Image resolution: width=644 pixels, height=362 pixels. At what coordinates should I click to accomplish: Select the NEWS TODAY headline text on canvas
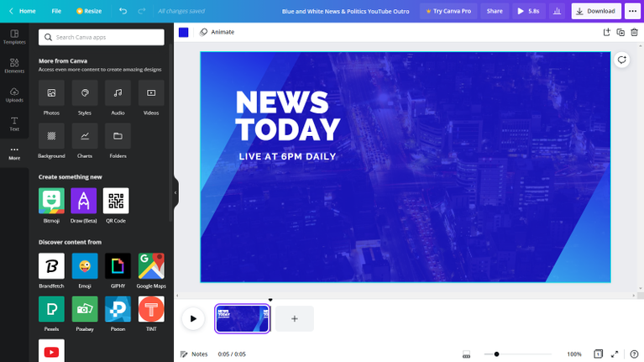point(288,116)
